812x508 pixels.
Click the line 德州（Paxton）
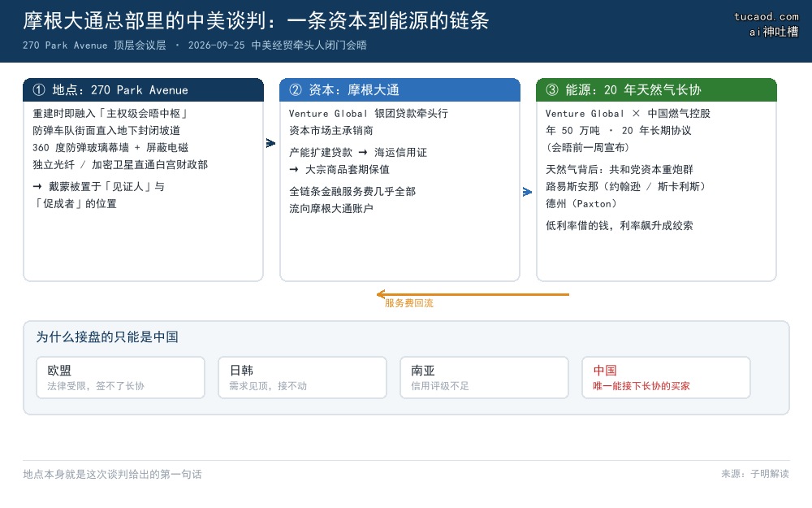tap(581, 204)
